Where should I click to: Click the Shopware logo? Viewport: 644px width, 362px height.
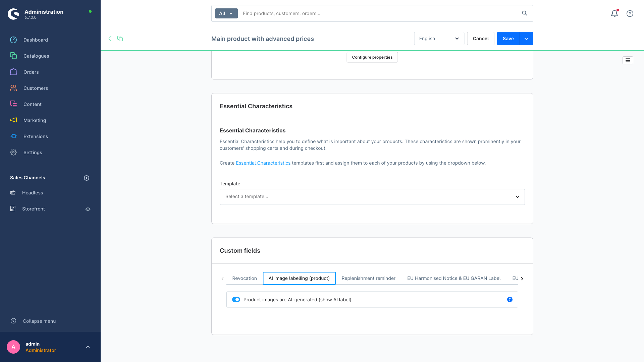pyautogui.click(x=13, y=14)
